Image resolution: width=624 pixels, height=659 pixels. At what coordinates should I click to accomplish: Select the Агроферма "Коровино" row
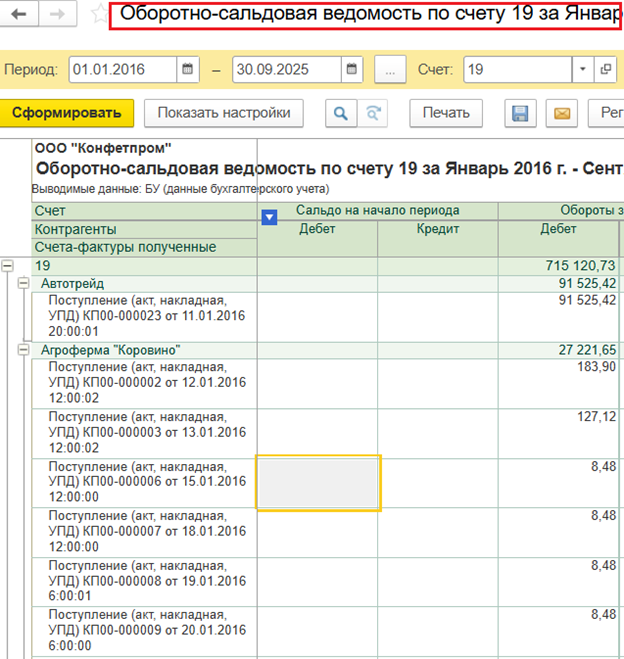pyautogui.click(x=144, y=350)
